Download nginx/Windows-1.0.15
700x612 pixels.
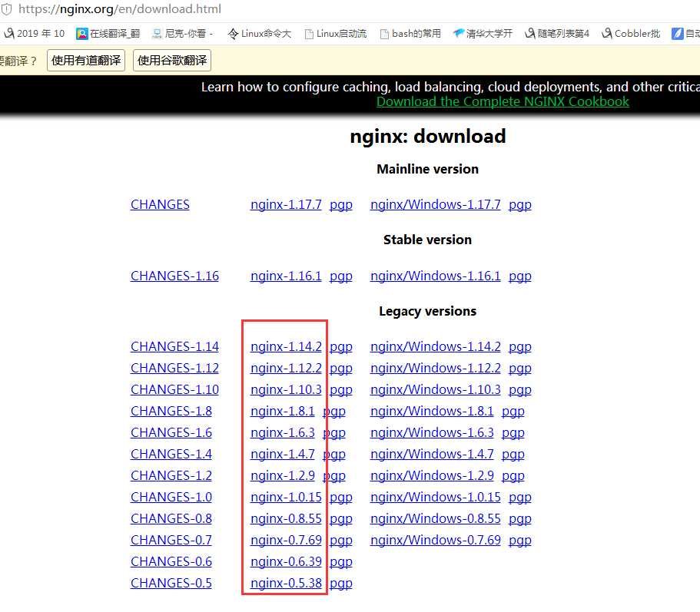coord(435,497)
